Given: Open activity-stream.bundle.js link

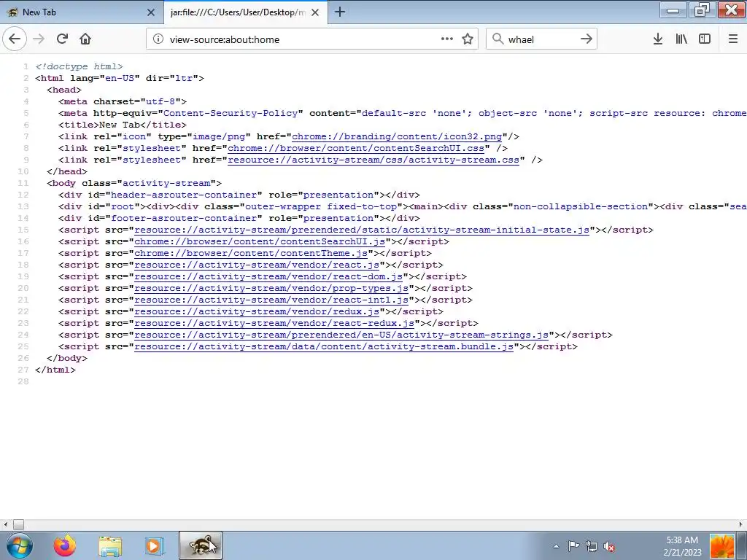Looking at the screenshot, I should (324, 346).
